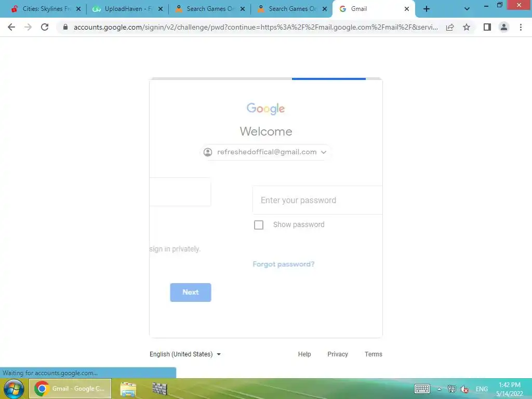Go back to the previous page
This screenshot has width=532, height=399.
click(11, 27)
